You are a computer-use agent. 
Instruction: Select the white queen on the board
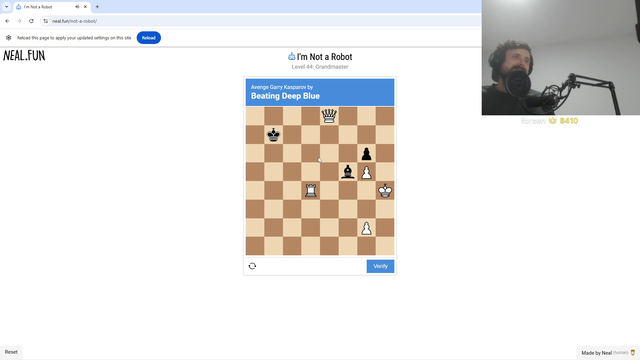pos(329,116)
